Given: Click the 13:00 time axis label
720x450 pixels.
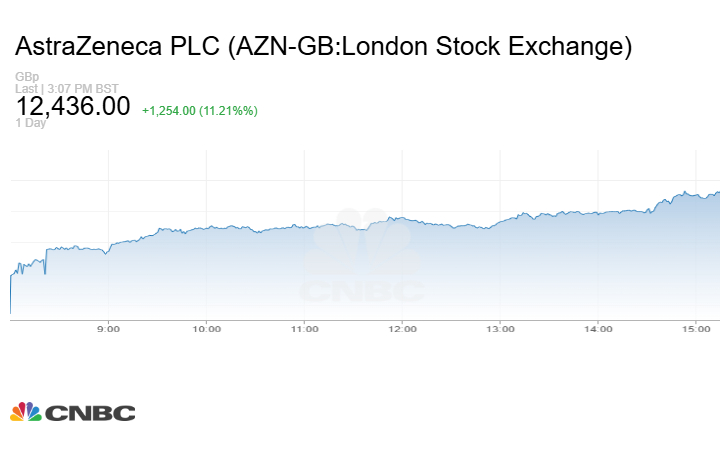Looking at the screenshot, I should tap(500, 328).
